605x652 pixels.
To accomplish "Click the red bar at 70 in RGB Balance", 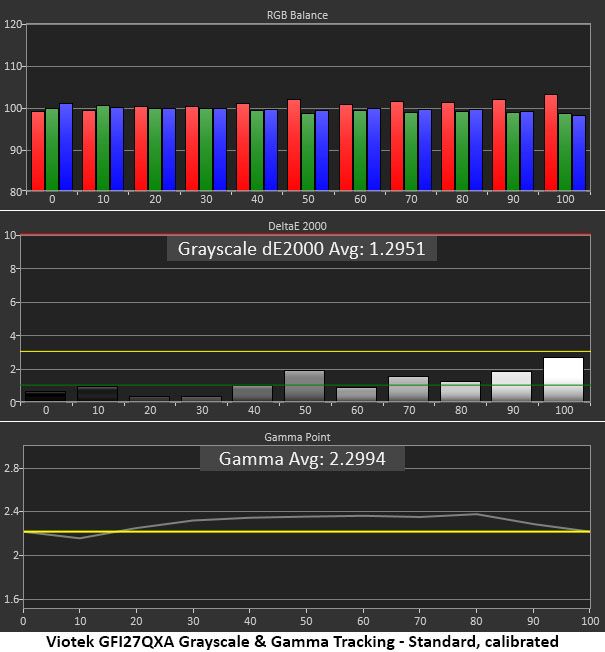I will pyautogui.click(x=397, y=146).
